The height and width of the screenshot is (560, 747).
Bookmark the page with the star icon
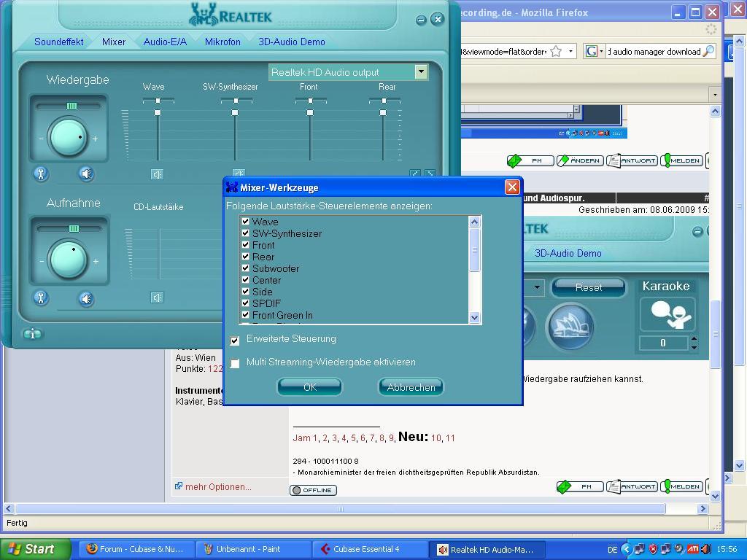click(555, 52)
